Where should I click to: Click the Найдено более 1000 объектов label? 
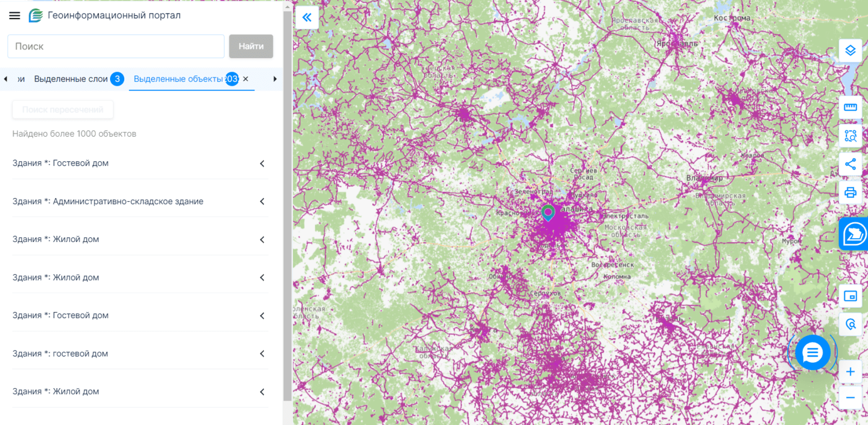pos(74,134)
